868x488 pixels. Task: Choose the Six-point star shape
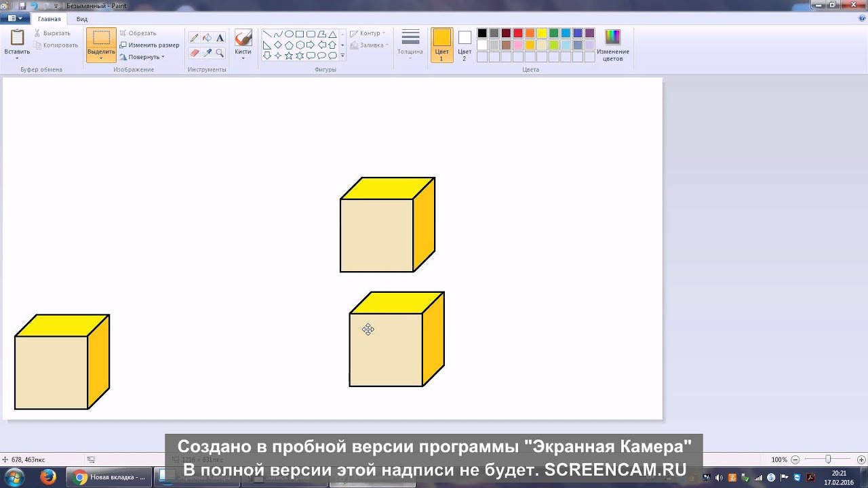pos(300,56)
